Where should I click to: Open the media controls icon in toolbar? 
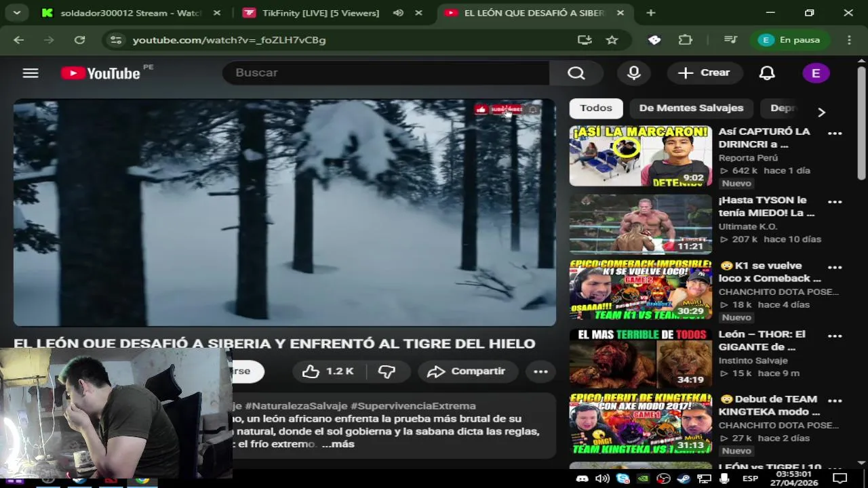tap(730, 40)
